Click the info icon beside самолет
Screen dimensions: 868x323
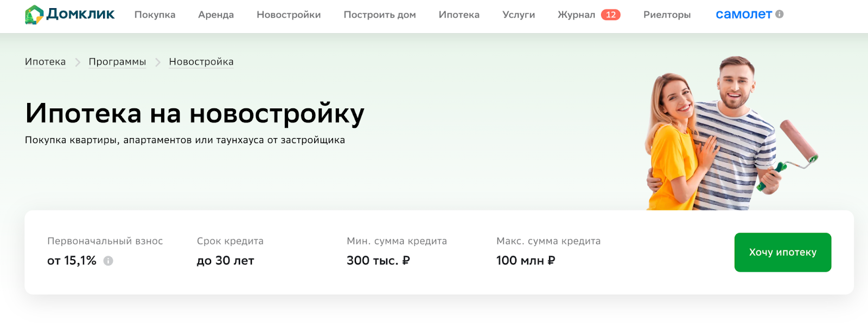tap(780, 14)
